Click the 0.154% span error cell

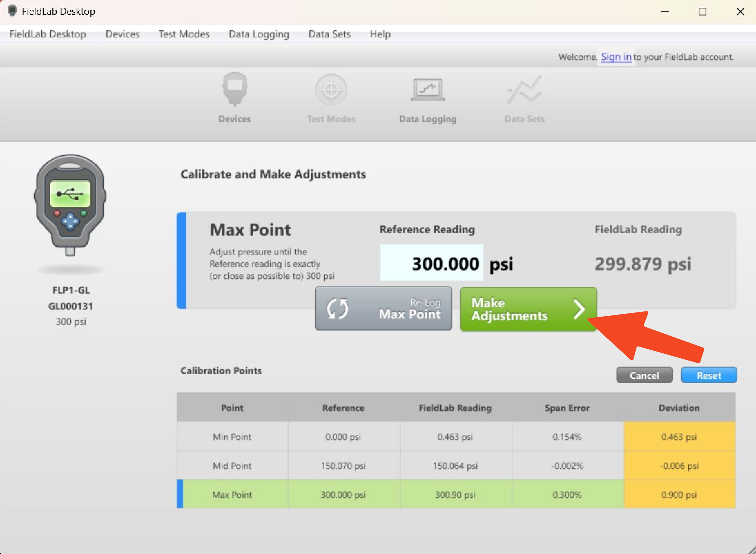pos(567,436)
